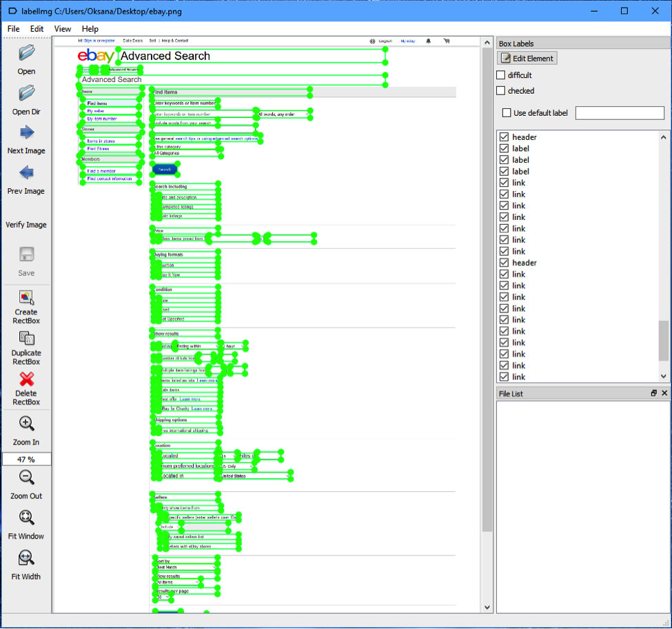
Task: Select the Advanced Search box beside the ebay logo
Action: coord(252,56)
